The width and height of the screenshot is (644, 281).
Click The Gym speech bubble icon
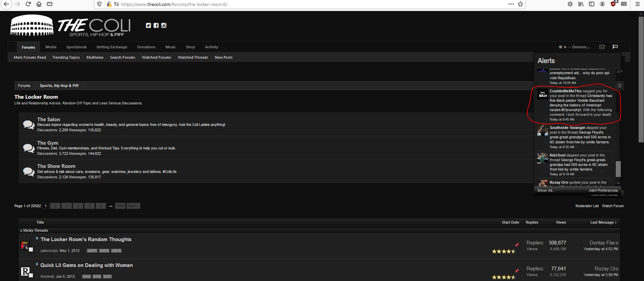29,148
